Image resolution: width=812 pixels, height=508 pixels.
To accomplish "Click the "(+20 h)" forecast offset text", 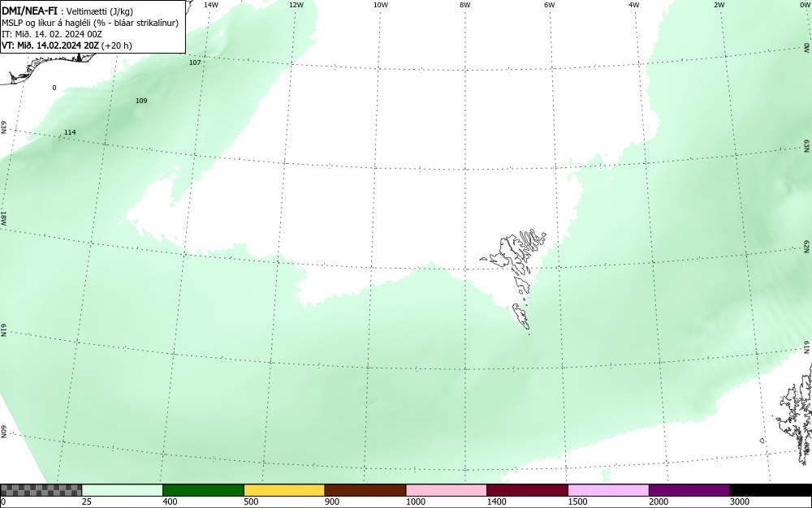I will (116, 45).
